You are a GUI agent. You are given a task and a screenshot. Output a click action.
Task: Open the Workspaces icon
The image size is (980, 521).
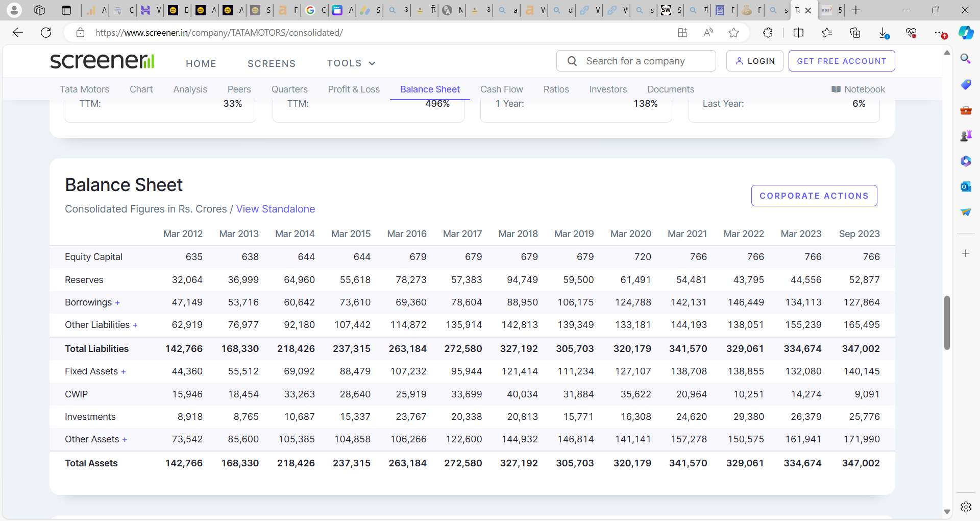(39, 10)
